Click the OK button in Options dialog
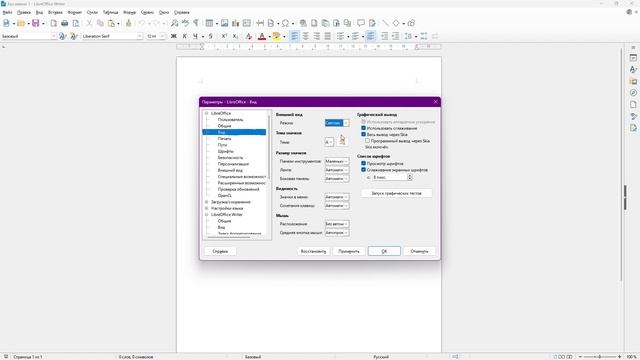 [x=384, y=251]
